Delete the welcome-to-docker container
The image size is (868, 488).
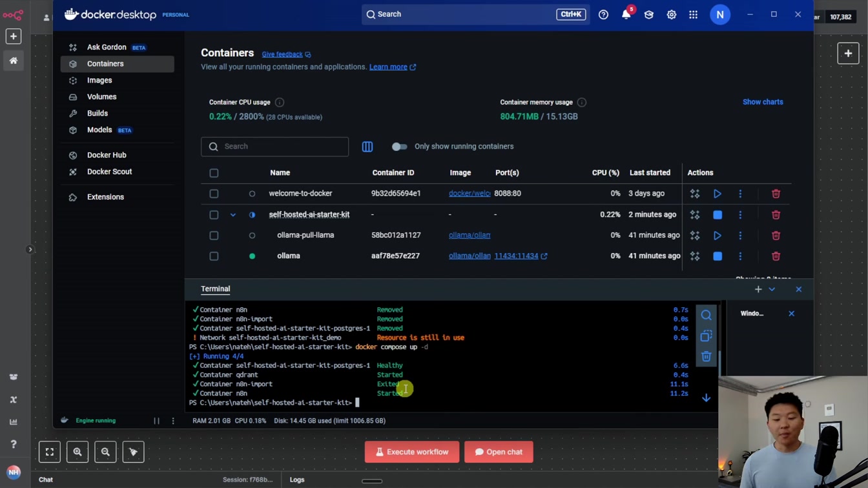tap(776, 194)
